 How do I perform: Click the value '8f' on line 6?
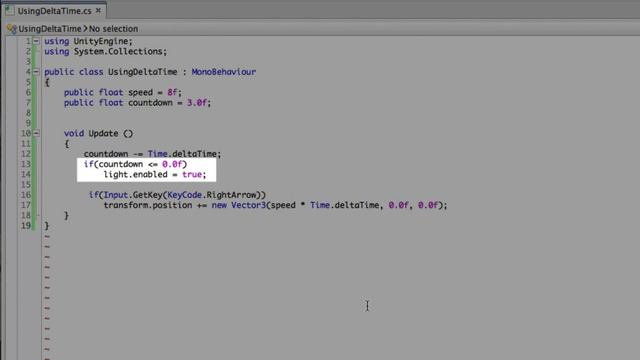(x=172, y=93)
